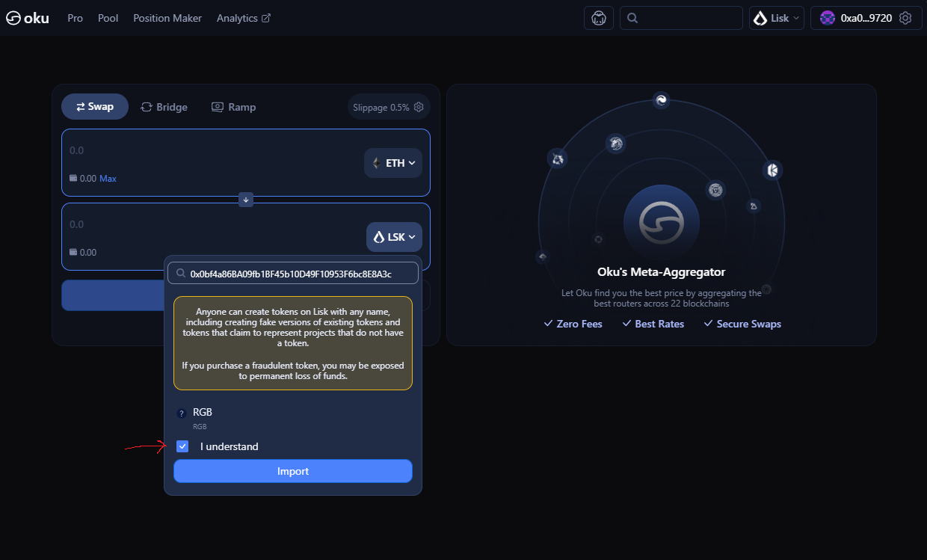The height and width of the screenshot is (560, 927).
Task: Open settings gear next to wallet address
Action: click(x=905, y=18)
